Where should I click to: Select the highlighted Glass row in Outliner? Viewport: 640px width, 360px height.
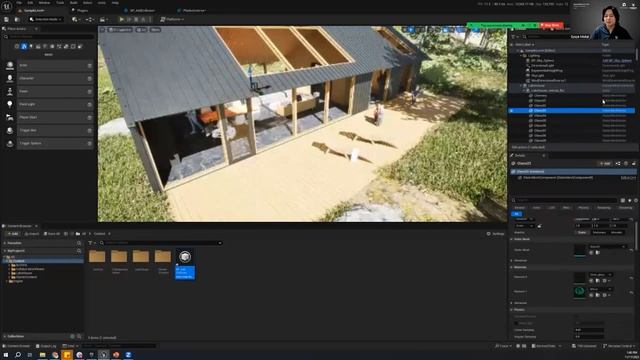[x=571, y=111]
